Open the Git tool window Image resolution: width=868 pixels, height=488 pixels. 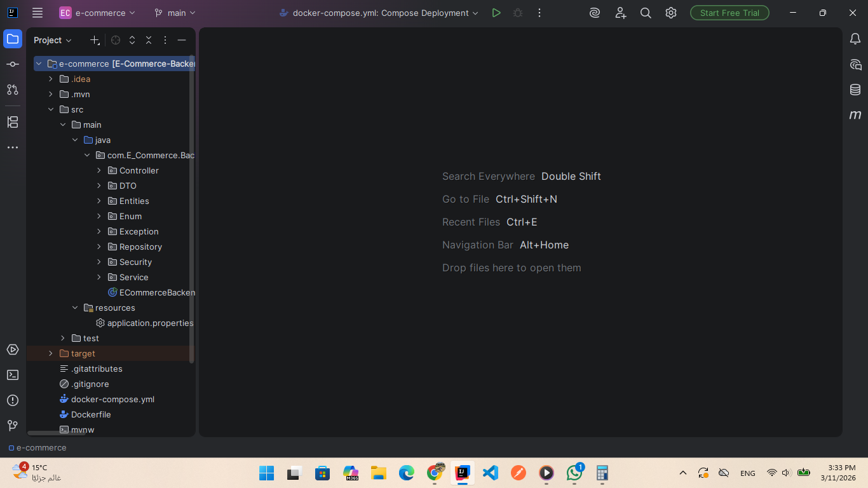pyautogui.click(x=13, y=426)
